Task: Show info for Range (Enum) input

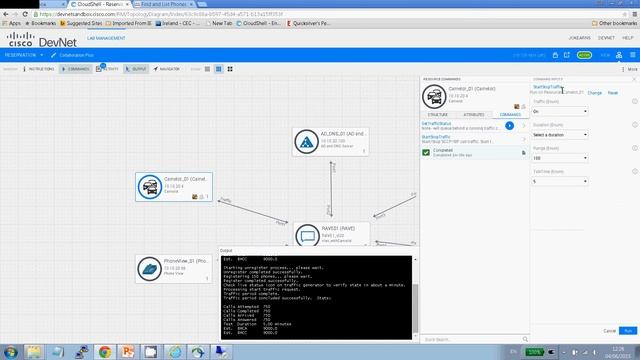Action: pyautogui.click(x=635, y=148)
